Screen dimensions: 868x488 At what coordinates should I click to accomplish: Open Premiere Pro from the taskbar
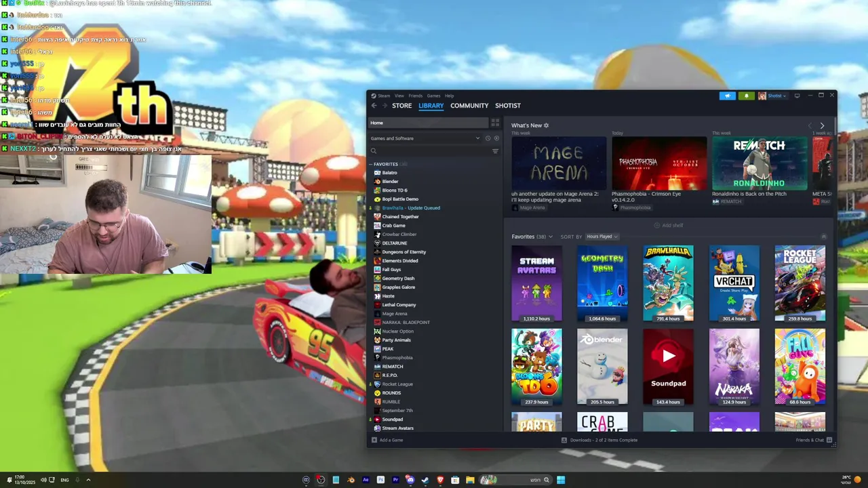coord(395,480)
